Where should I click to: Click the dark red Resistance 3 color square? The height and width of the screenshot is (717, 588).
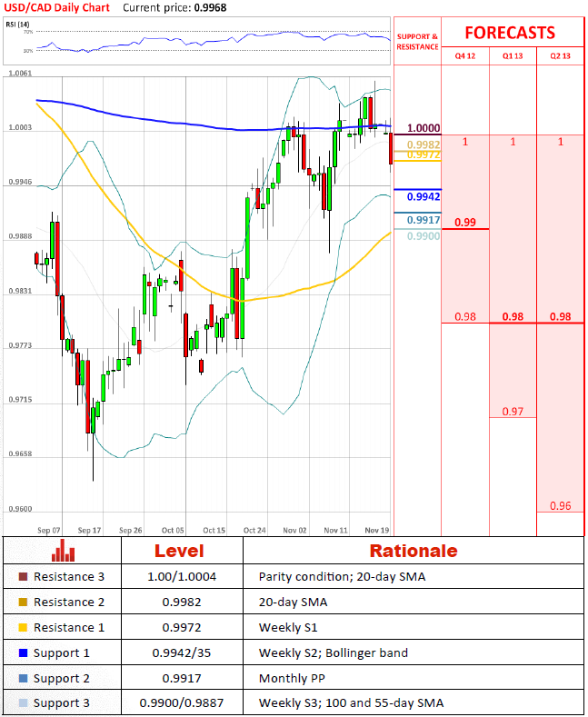click(x=23, y=577)
